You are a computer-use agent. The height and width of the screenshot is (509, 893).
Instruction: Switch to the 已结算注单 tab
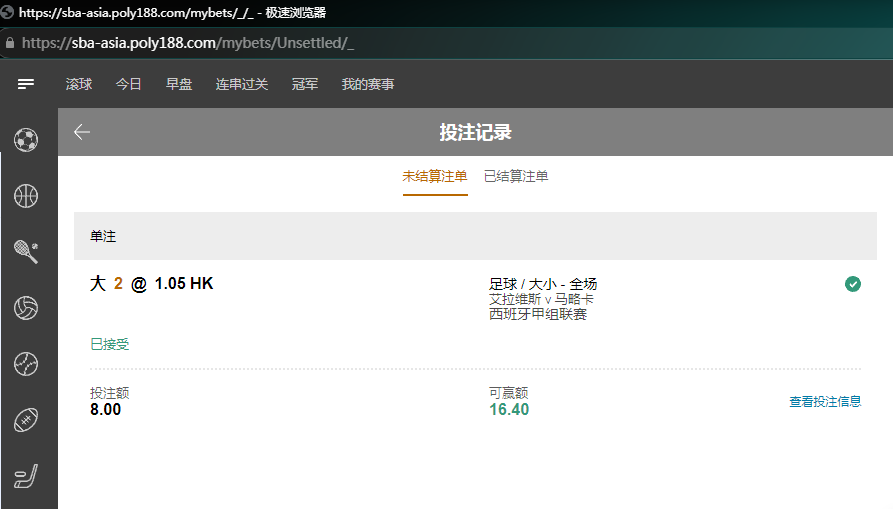point(516,176)
